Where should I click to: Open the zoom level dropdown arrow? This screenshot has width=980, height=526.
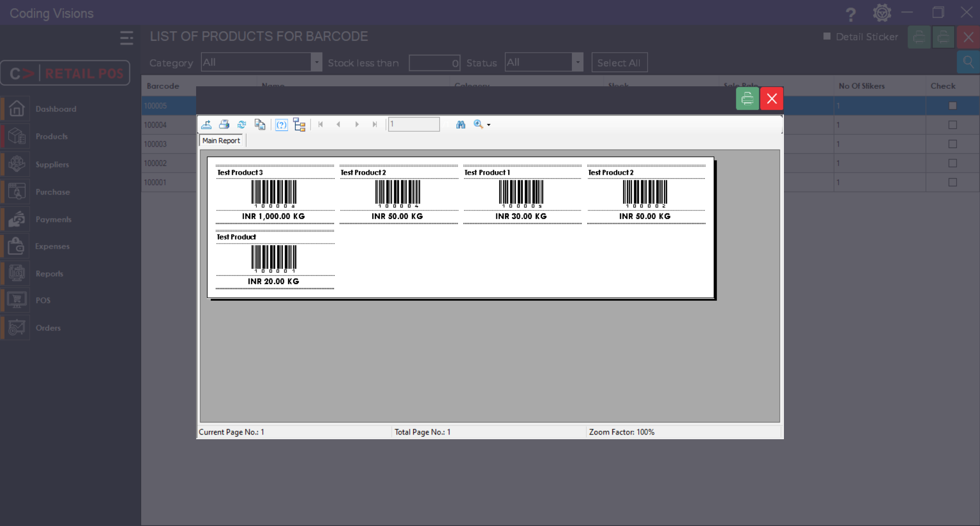(x=489, y=125)
